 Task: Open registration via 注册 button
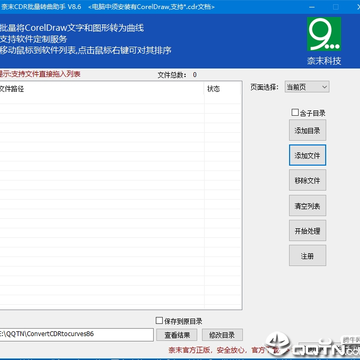click(x=307, y=256)
